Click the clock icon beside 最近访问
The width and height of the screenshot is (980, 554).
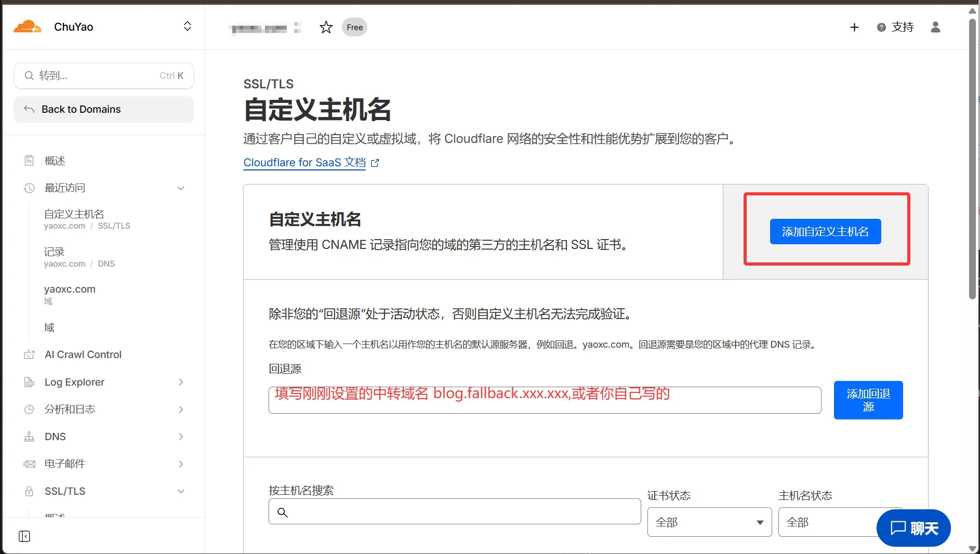coord(30,188)
